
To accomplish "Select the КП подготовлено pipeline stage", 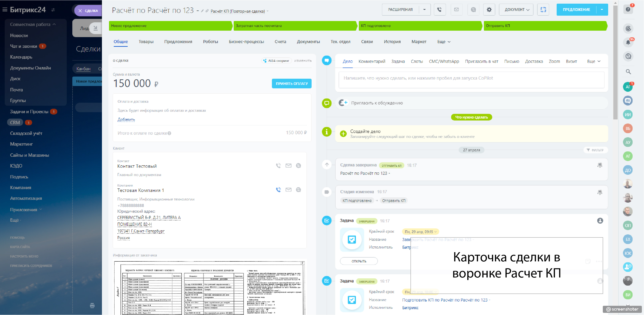I will coord(420,26).
